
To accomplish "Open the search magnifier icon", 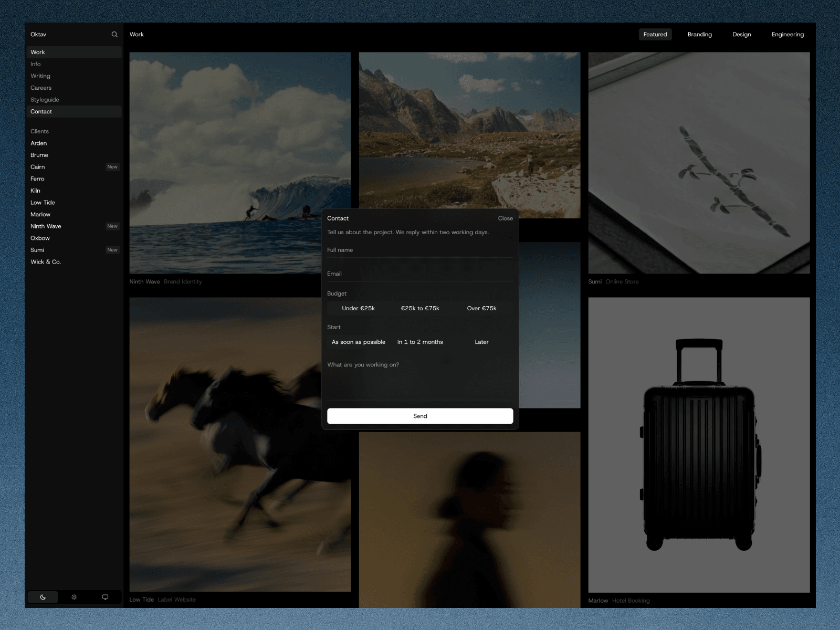I will click(114, 35).
